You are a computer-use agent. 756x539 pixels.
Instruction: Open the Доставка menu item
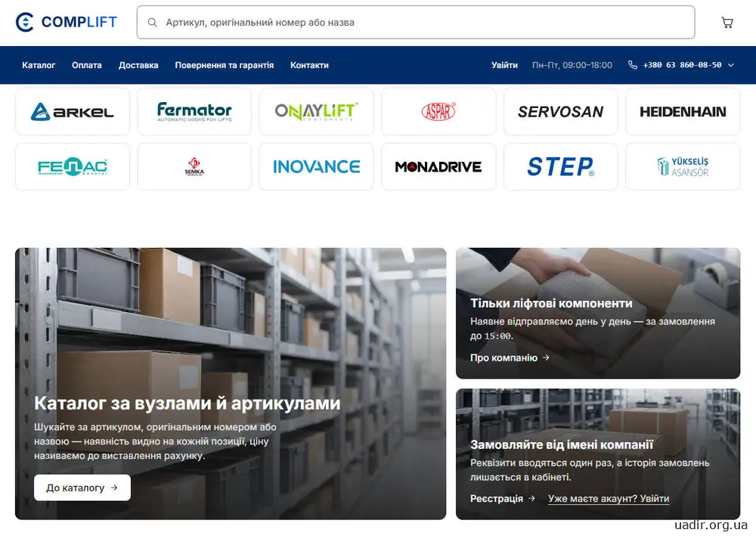pyautogui.click(x=138, y=65)
